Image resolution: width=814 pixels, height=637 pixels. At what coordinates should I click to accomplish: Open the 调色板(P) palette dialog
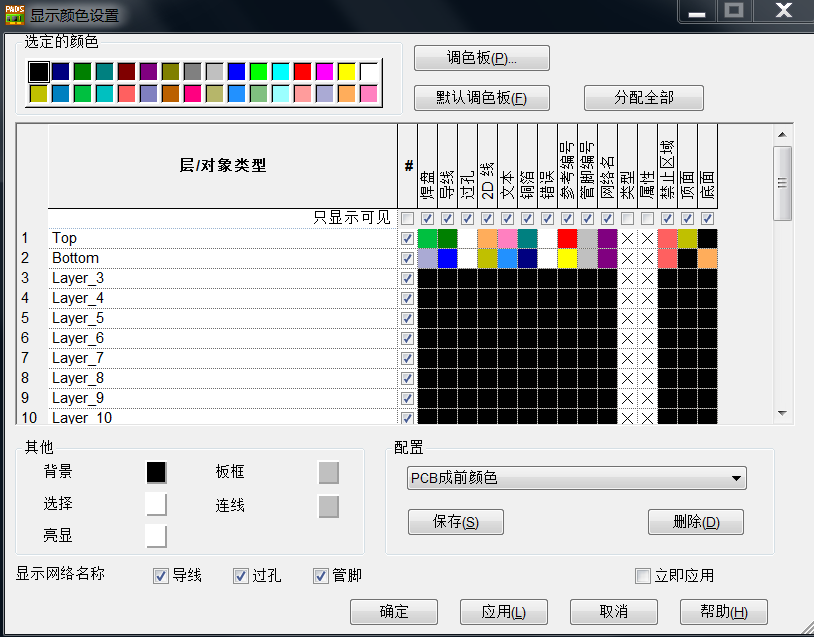click(x=481, y=57)
